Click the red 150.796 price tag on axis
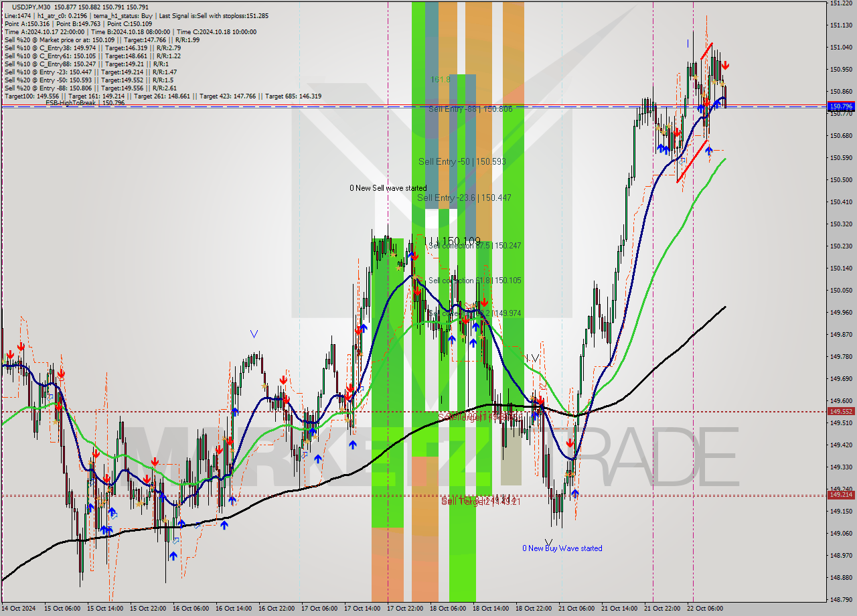Viewport: 857px width, 616px height. pyautogui.click(x=841, y=106)
